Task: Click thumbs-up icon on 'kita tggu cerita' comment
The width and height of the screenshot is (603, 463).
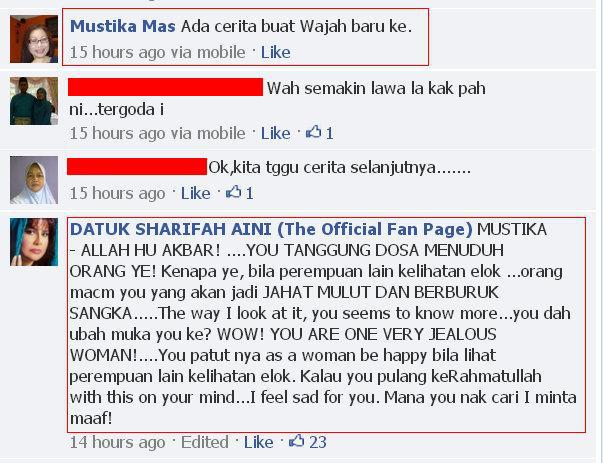Action: pos(233,192)
